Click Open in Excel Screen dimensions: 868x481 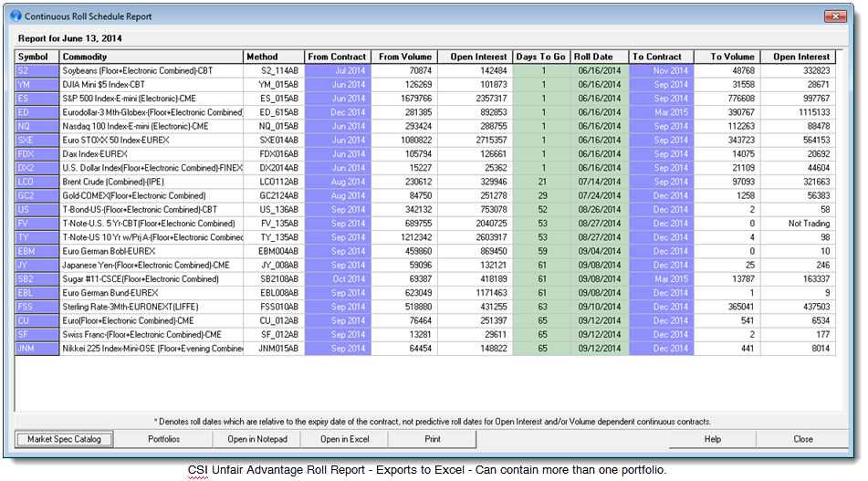(344, 439)
